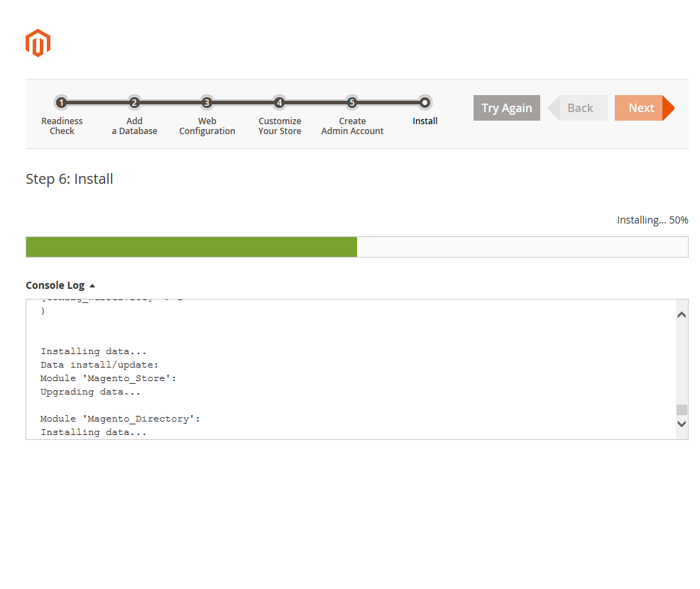Click the console log scroll up arrow
Screen dimensions: 700x589
pos(682,314)
